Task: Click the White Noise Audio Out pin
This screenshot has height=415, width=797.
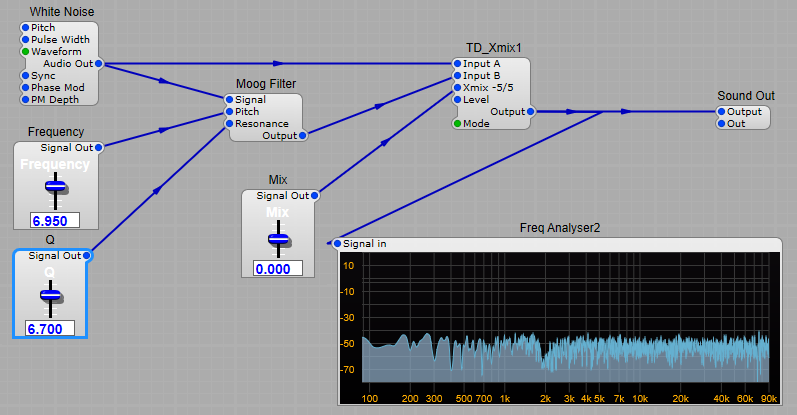Action: (x=100, y=63)
